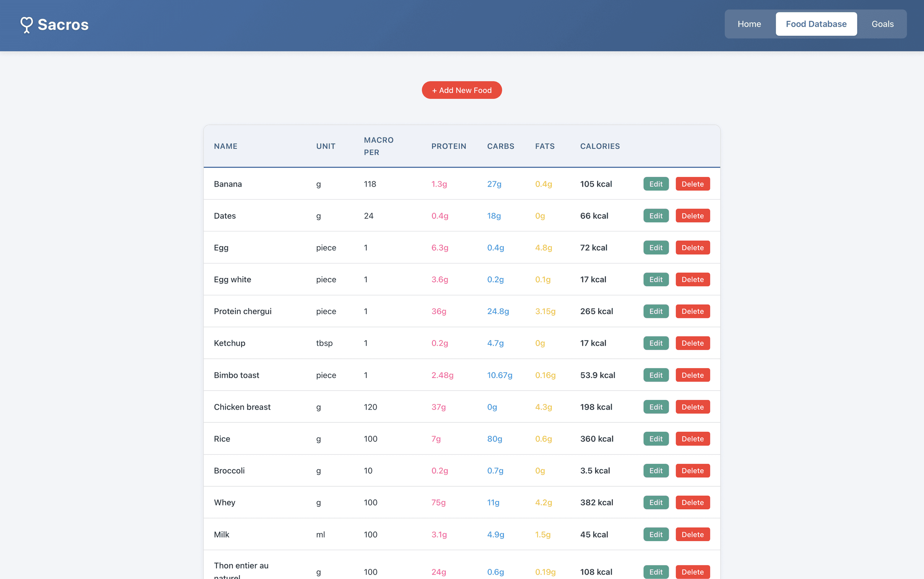Edit the Ketchup food item

[x=655, y=343]
